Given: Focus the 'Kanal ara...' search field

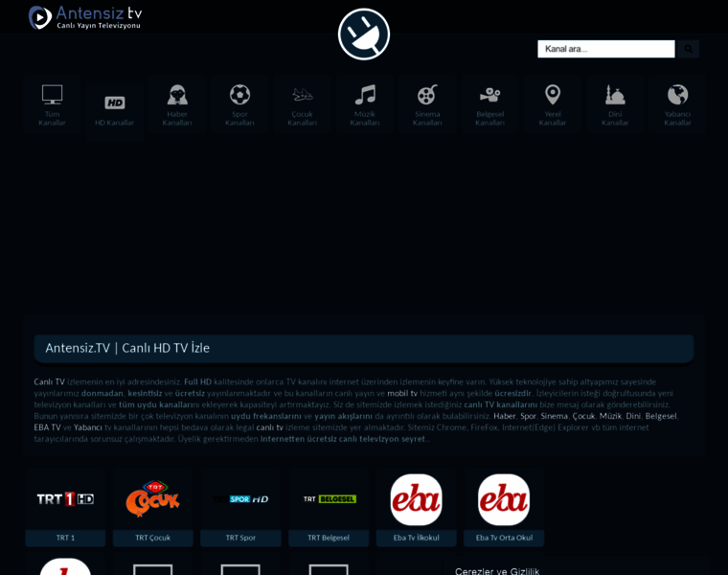Looking at the screenshot, I should coord(606,49).
